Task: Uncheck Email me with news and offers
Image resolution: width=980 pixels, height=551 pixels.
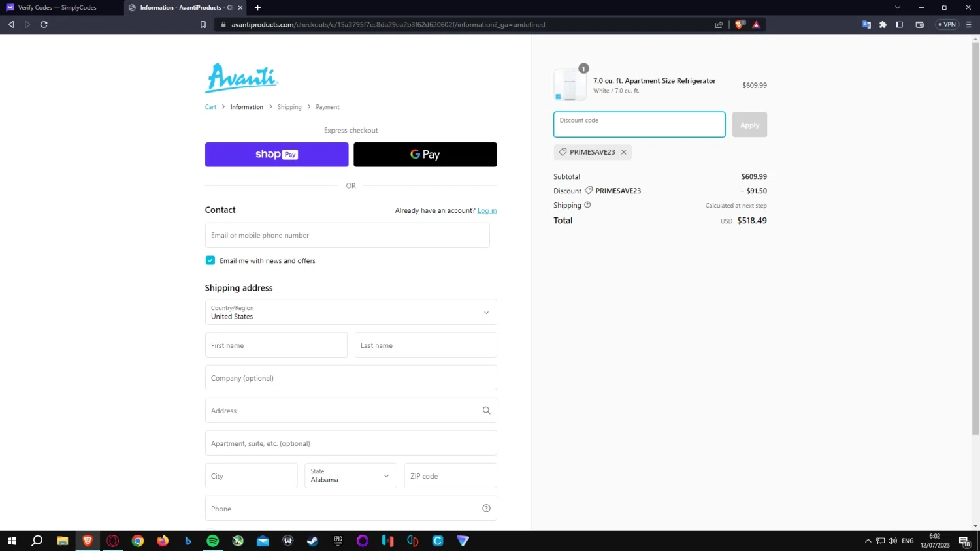Action: pyautogui.click(x=210, y=260)
